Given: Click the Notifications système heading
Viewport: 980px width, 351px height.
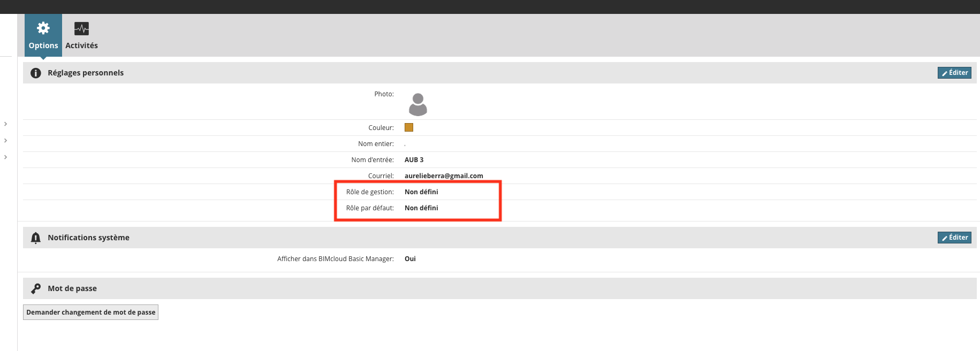Looking at the screenshot, I should 88,238.
